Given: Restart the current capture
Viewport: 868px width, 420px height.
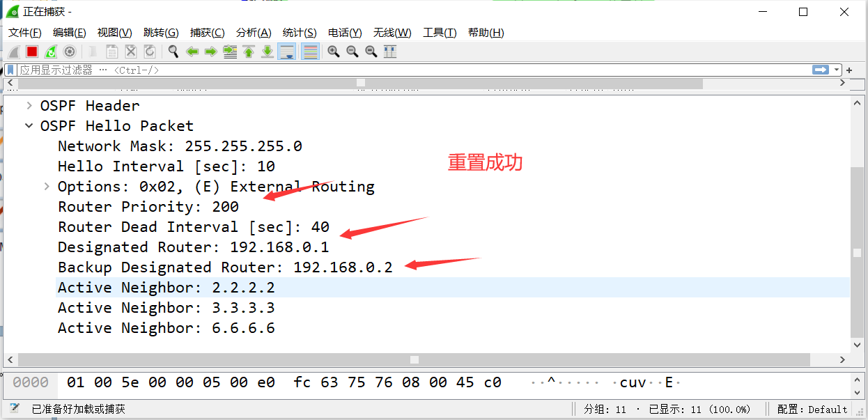Looking at the screenshot, I should pos(51,52).
